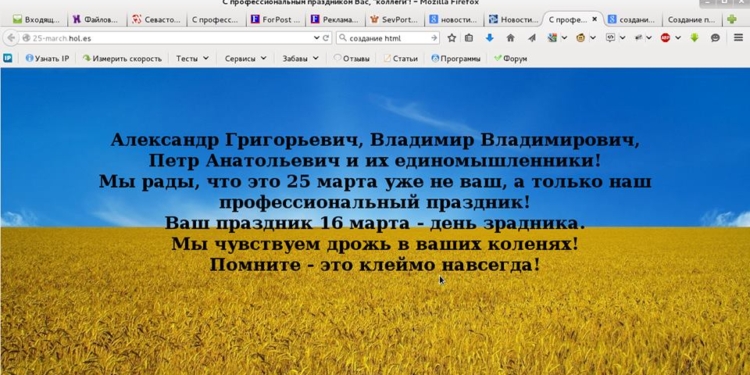Open dropdown next to colorful grid icon

point(564,38)
